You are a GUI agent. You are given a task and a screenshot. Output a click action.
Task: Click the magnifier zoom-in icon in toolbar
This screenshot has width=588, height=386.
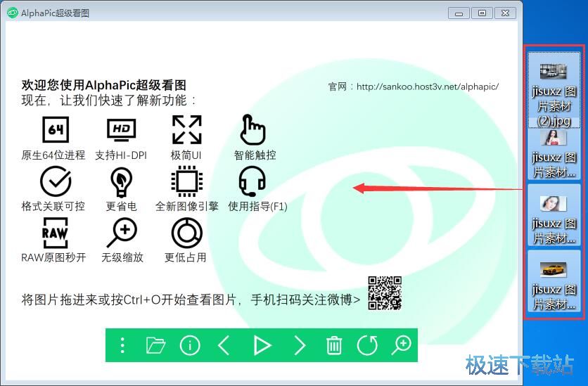coord(401,345)
